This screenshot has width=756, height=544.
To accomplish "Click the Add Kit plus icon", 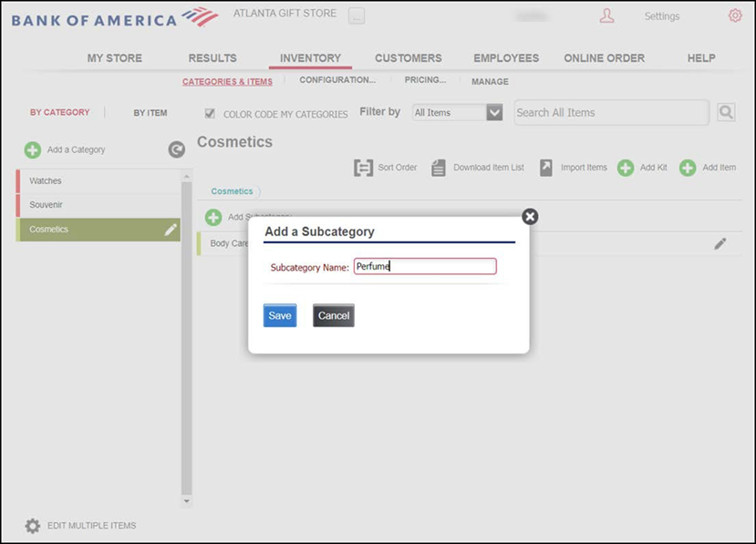I will [626, 168].
